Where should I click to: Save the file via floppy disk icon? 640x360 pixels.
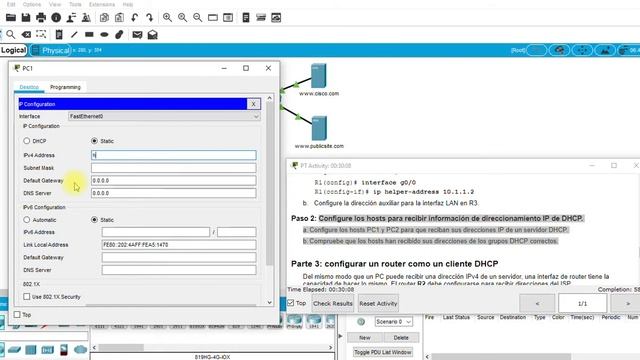click(x=26, y=18)
